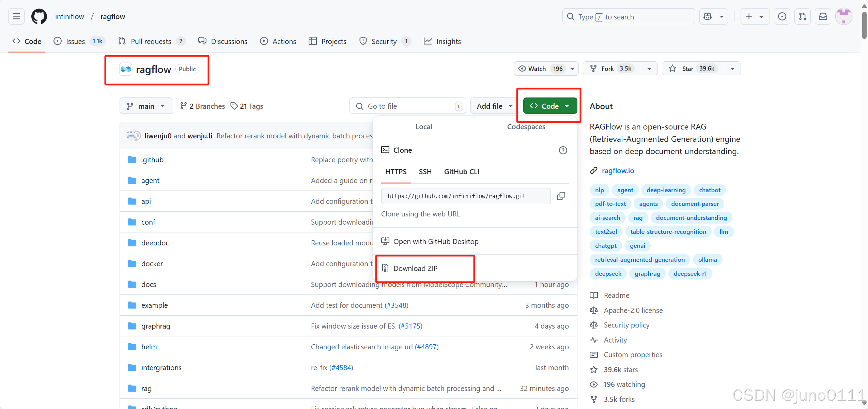868x409 pixels.
Task: Click Download ZIP
Action: [415, 268]
